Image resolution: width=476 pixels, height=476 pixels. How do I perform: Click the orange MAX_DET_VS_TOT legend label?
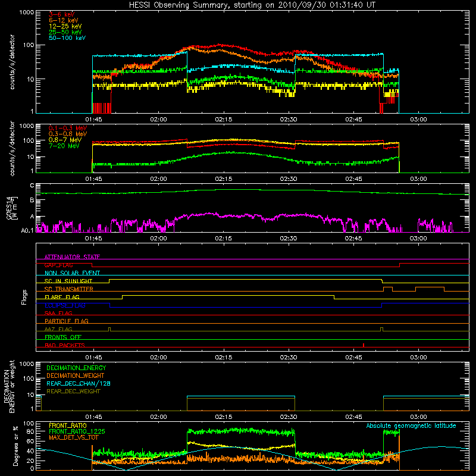point(74,437)
